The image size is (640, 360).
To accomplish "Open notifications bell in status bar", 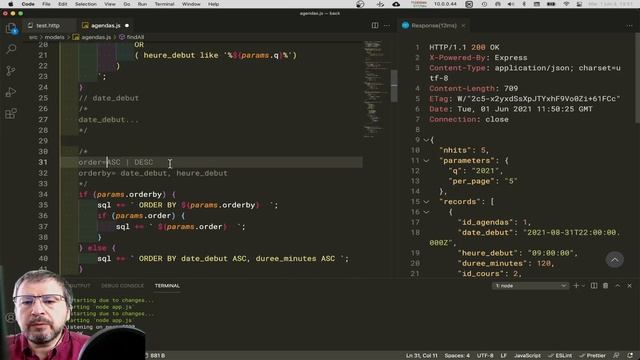I will 630,356.
